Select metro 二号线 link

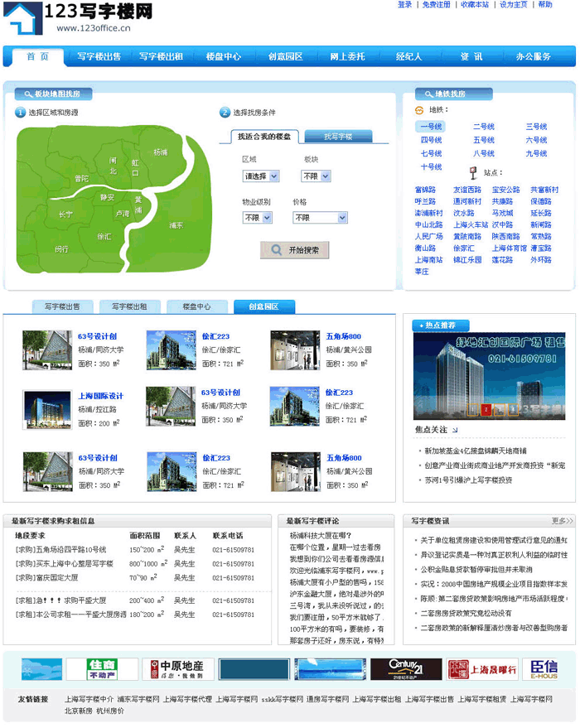point(483,127)
